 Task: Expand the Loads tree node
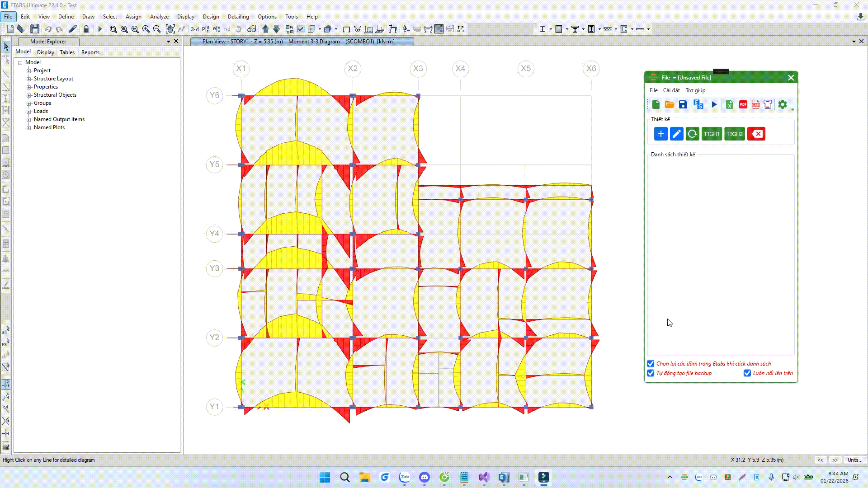[29, 111]
